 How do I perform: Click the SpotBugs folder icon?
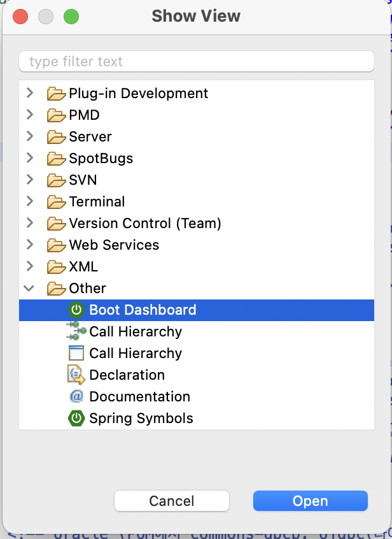pyautogui.click(x=56, y=159)
